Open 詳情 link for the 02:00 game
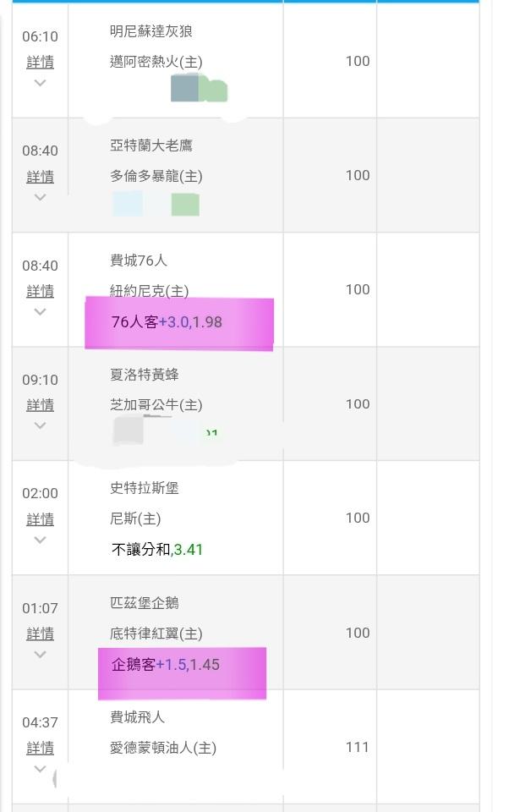Image resolution: width=509 pixels, height=812 pixels. [x=40, y=519]
